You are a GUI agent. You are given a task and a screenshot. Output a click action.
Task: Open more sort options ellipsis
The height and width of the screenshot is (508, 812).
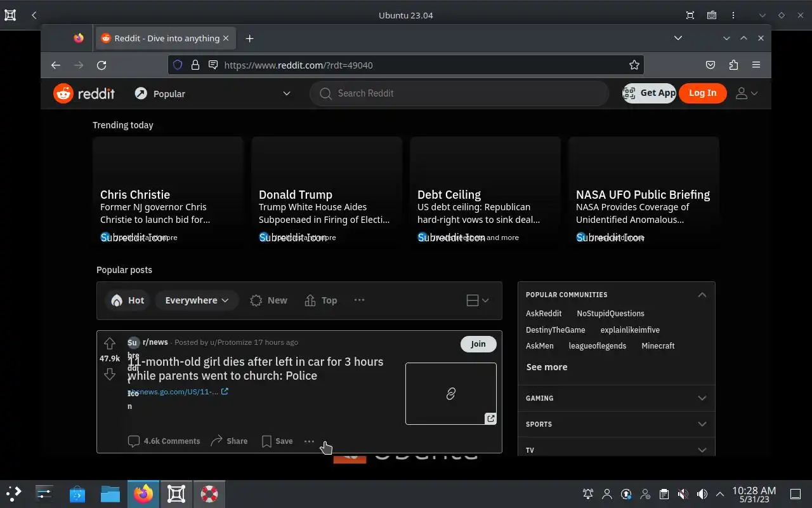(x=359, y=300)
